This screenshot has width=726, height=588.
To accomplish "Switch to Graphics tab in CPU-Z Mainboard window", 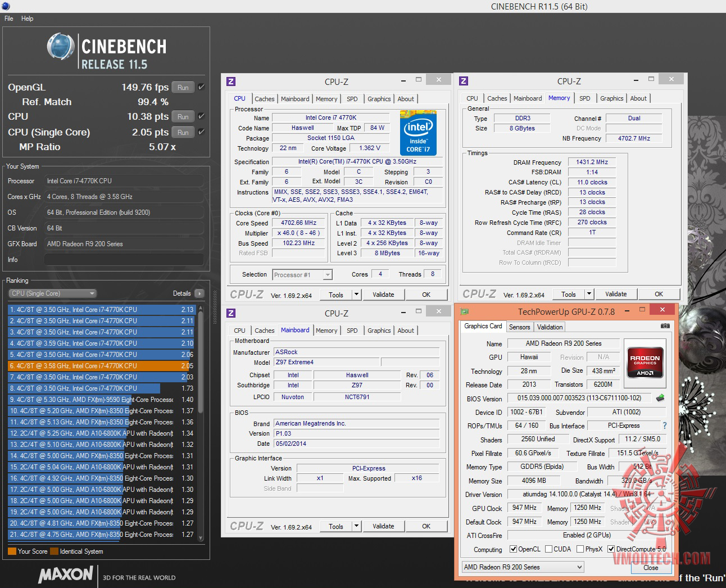I will (379, 331).
